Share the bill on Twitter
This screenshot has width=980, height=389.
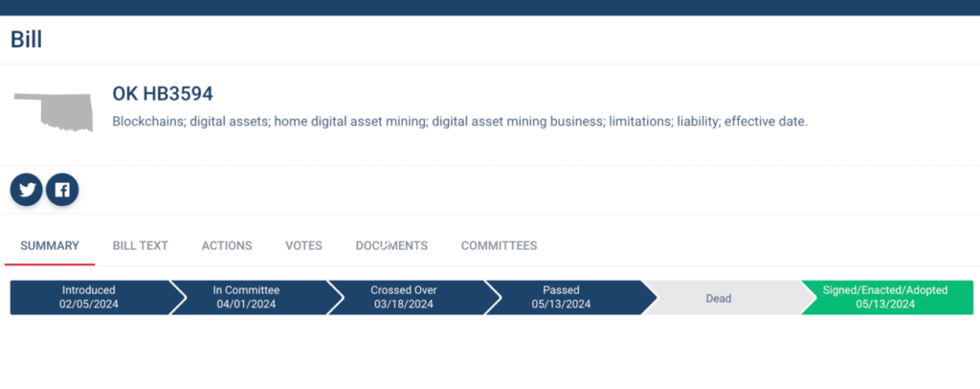click(28, 190)
